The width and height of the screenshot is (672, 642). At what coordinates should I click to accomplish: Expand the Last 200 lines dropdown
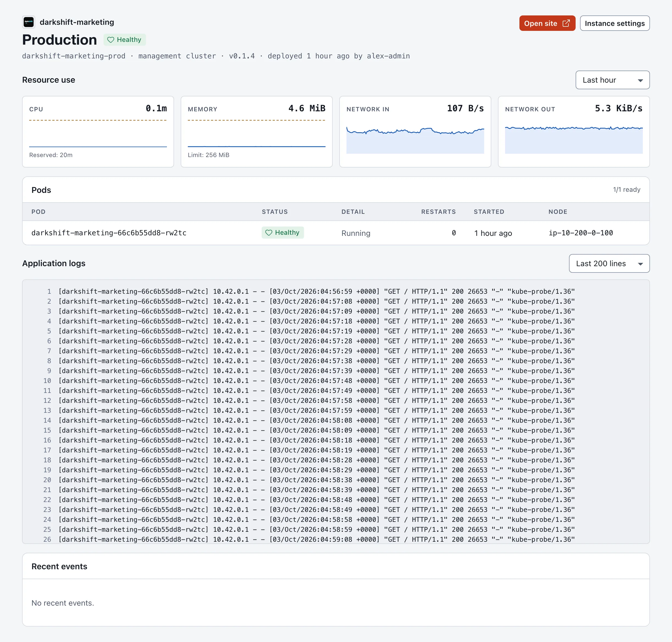[x=609, y=263]
